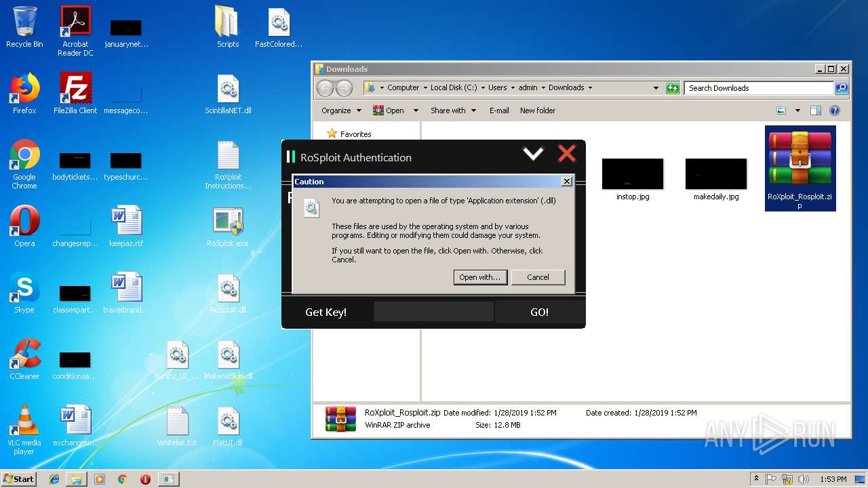Click the RoSploit key input field
The height and width of the screenshot is (488, 868).
[x=434, y=312]
